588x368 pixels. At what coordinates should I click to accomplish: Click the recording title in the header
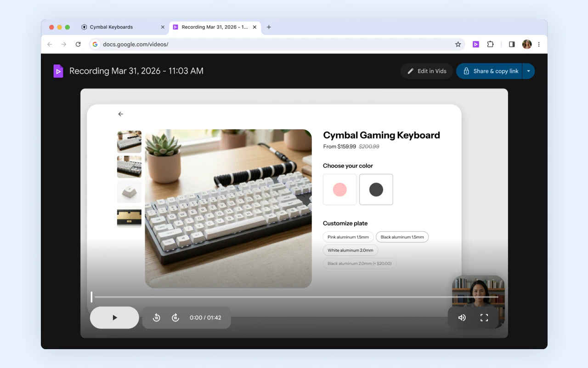tap(136, 71)
